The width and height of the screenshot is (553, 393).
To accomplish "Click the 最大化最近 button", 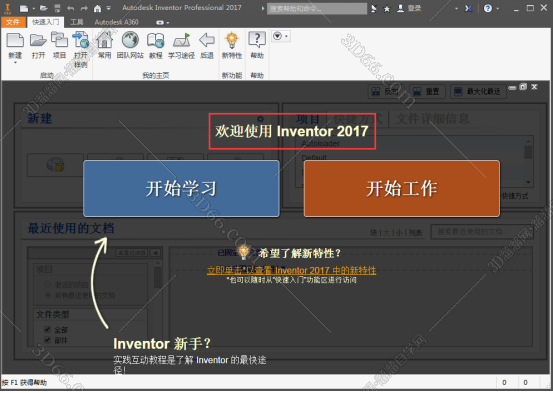I will coord(478,92).
